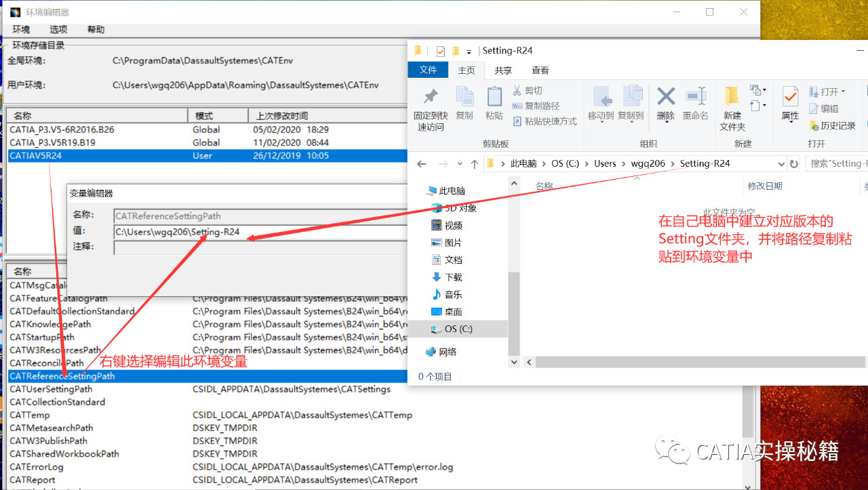This screenshot has width=868, height=490.
Task: Click the horizontal scrollbar in file list
Action: 692,363
